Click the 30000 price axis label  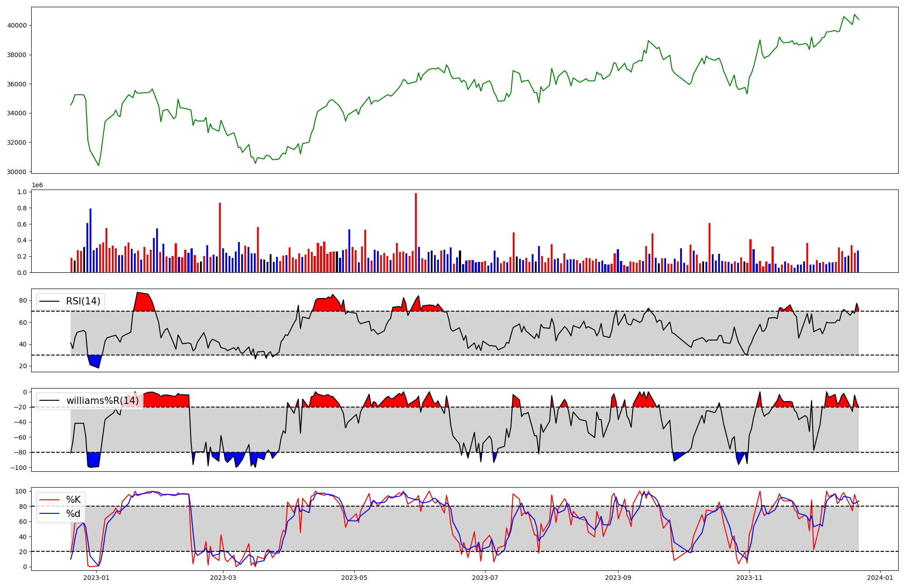tap(17, 172)
